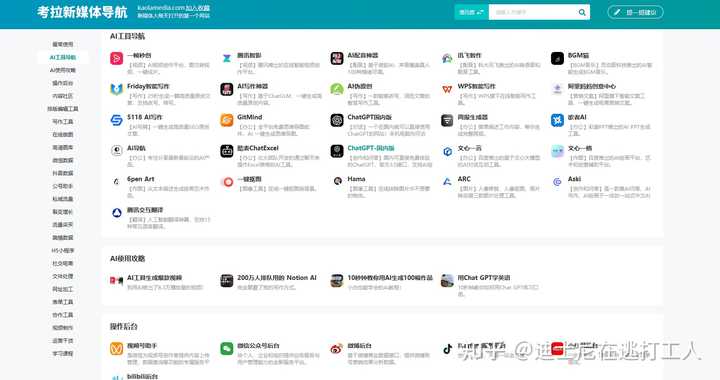
Task: Go to 高清图库 in the sidebar
Action: point(63,147)
